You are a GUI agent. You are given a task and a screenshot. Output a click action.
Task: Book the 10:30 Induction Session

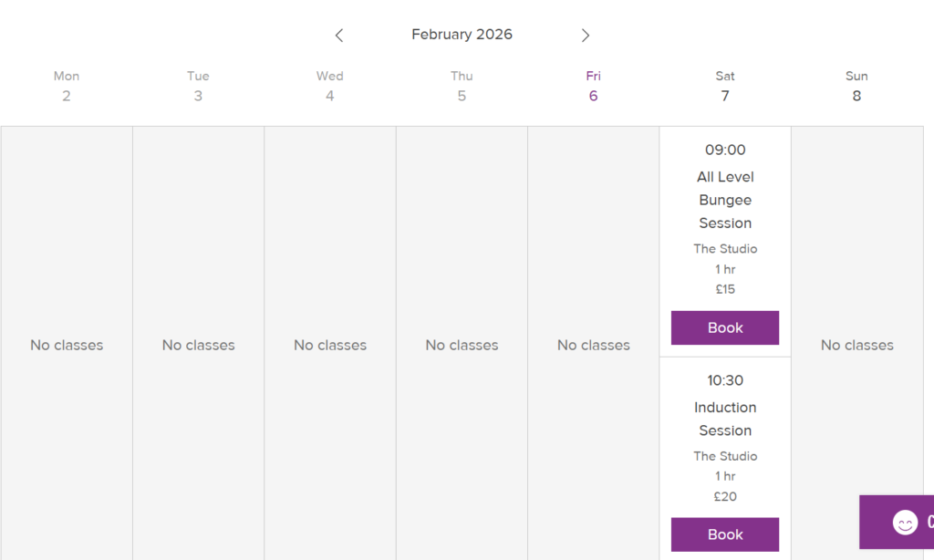(725, 534)
